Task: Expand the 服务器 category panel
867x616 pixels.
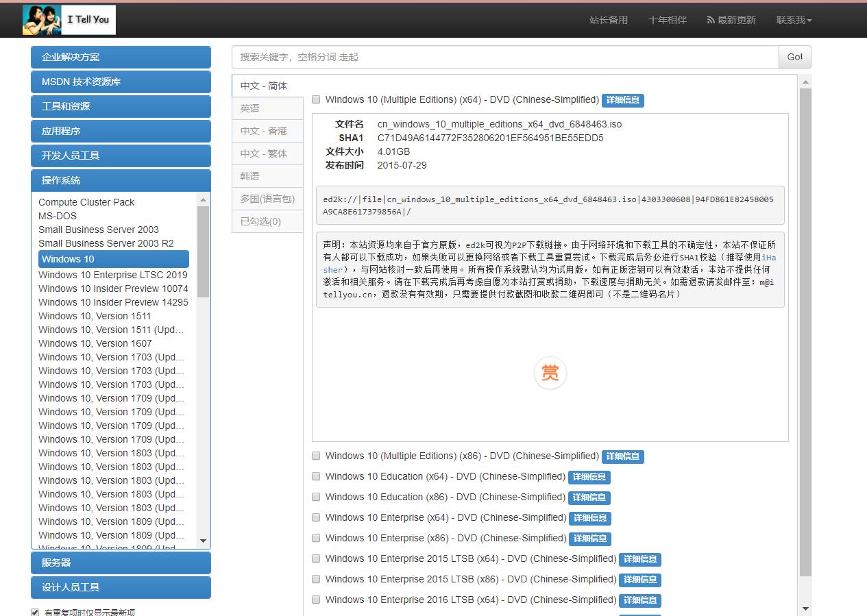Action: [x=121, y=563]
